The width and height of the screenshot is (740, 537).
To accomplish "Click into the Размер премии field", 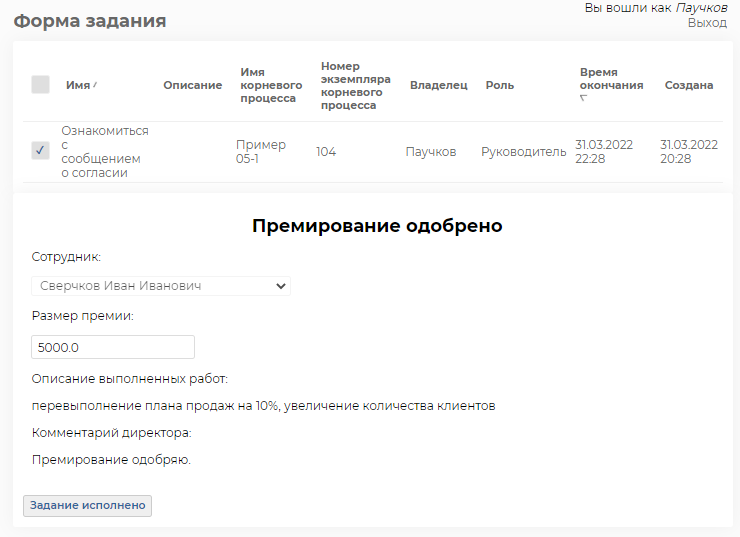I will 113,347.
